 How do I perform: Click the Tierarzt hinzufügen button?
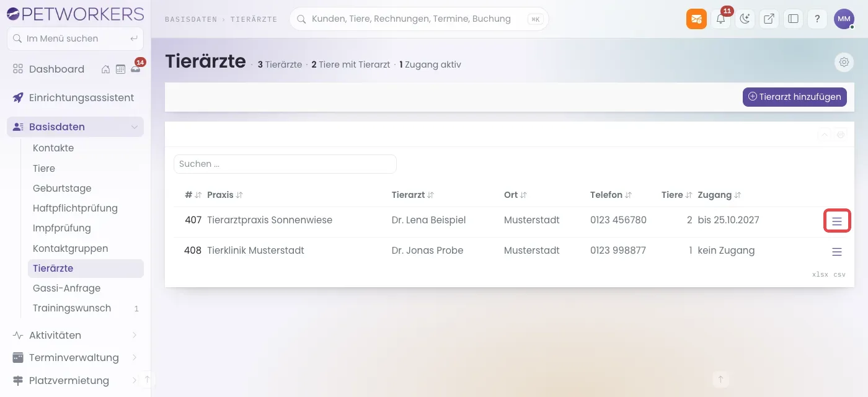(x=795, y=97)
